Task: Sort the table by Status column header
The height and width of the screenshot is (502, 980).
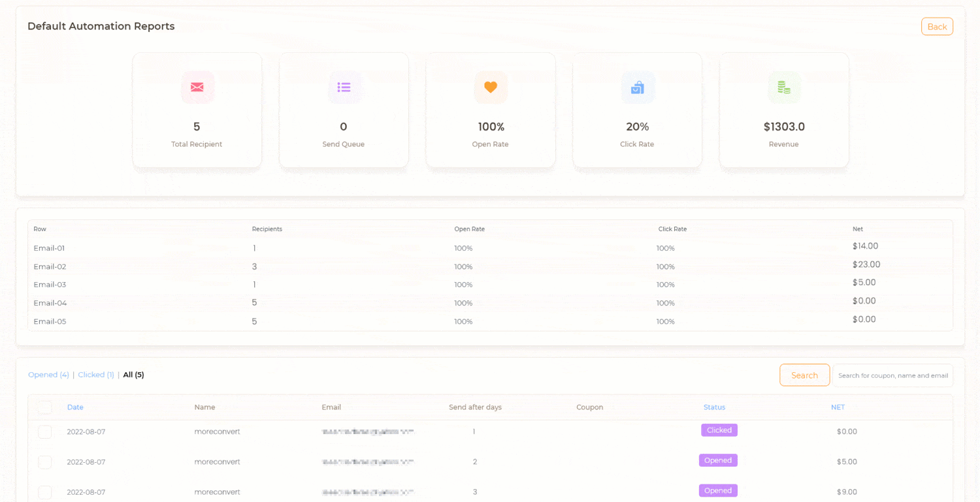Action: [714, 407]
